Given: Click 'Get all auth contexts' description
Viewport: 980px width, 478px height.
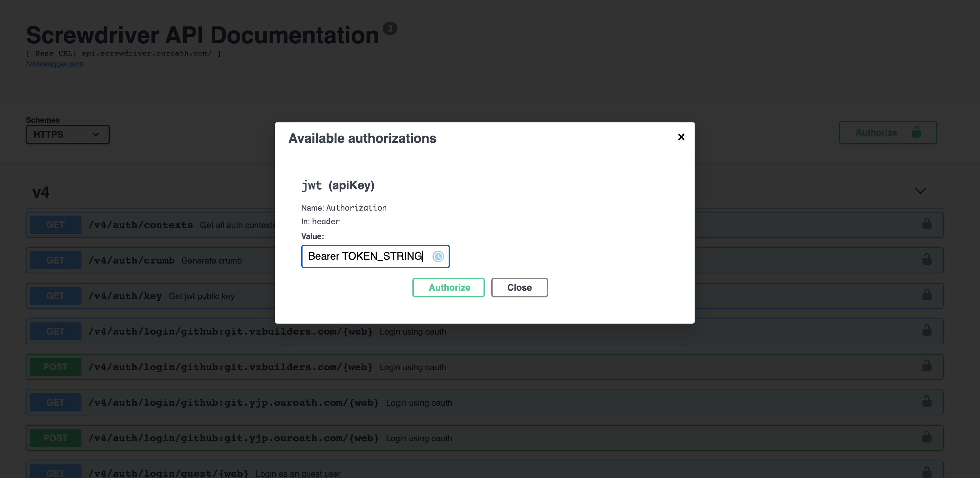Looking at the screenshot, I should point(237,225).
